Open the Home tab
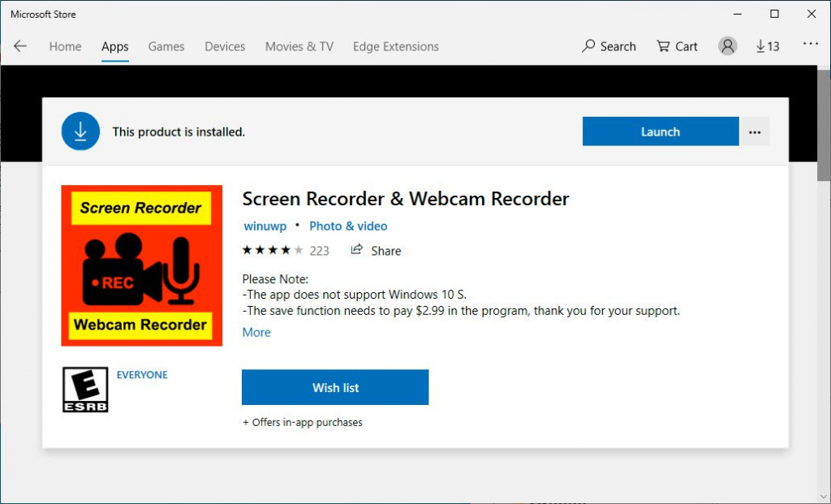 (65, 46)
